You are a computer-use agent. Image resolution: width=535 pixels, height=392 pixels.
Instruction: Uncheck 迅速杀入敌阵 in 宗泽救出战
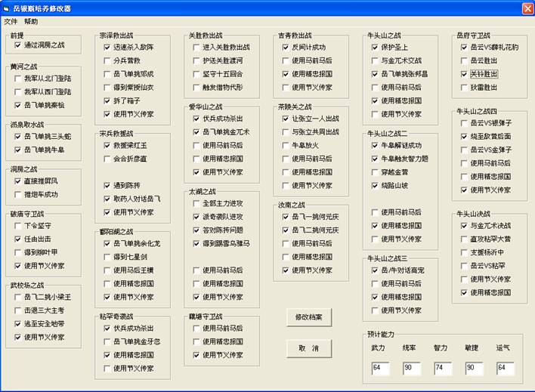[x=107, y=47]
